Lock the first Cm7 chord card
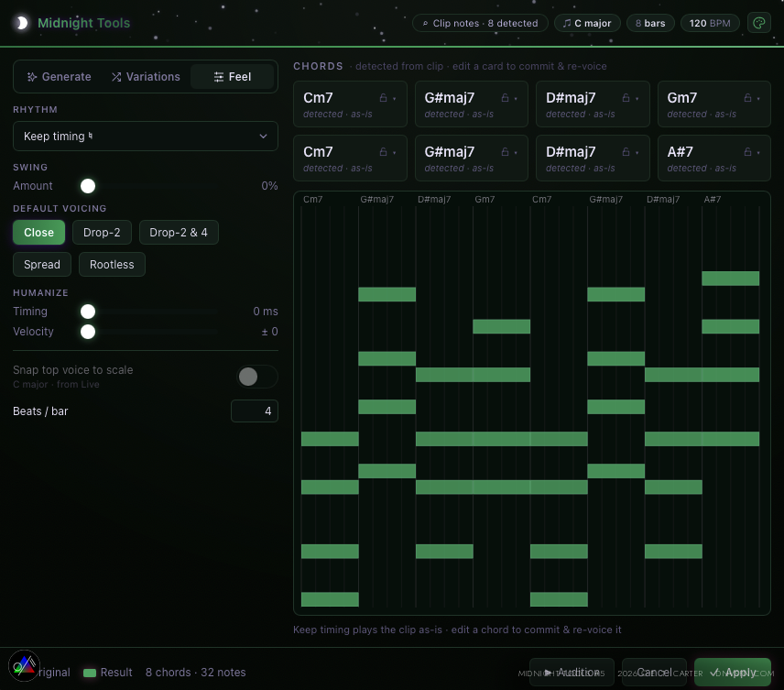 coord(383,98)
